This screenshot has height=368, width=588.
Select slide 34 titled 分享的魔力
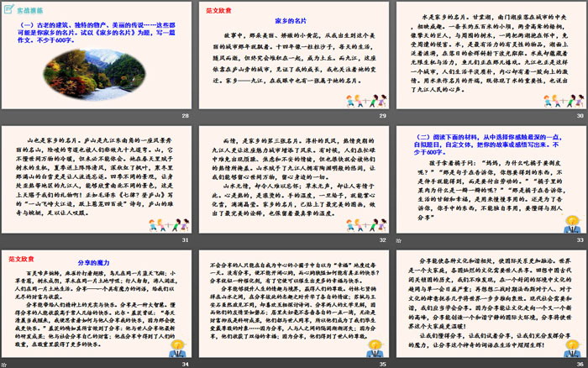97,303
